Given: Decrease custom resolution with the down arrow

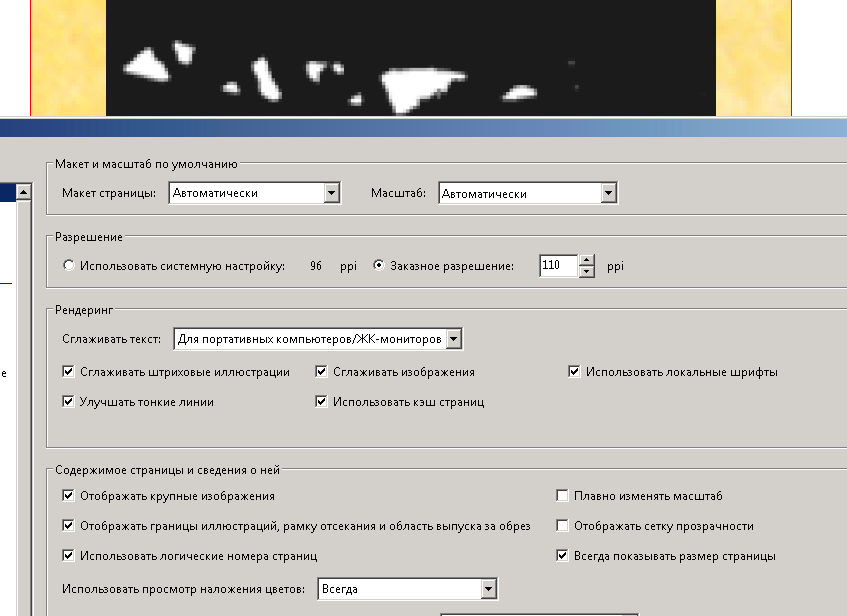Looking at the screenshot, I should (587, 272).
